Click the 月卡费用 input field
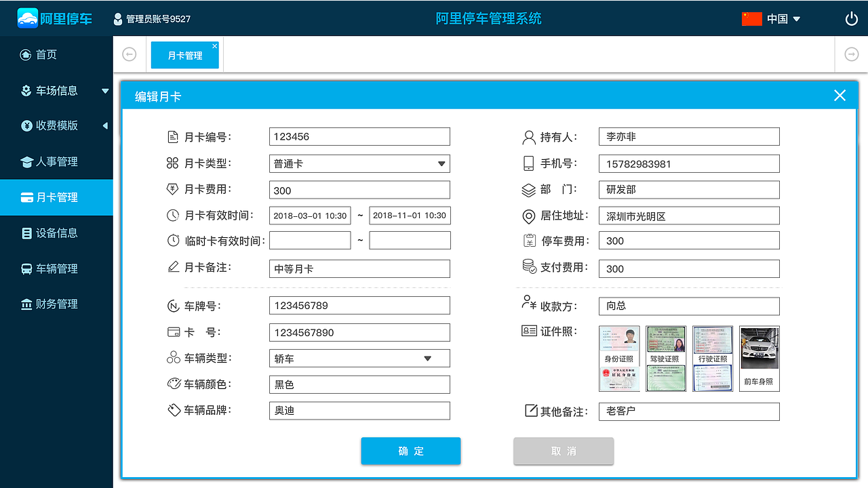 pos(359,190)
